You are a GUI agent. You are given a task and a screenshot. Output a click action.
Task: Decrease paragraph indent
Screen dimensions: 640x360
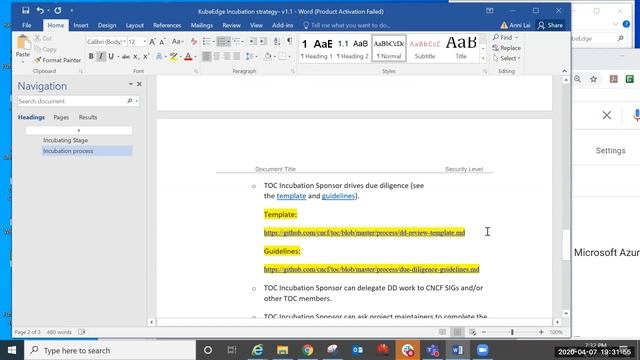point(253,42)
